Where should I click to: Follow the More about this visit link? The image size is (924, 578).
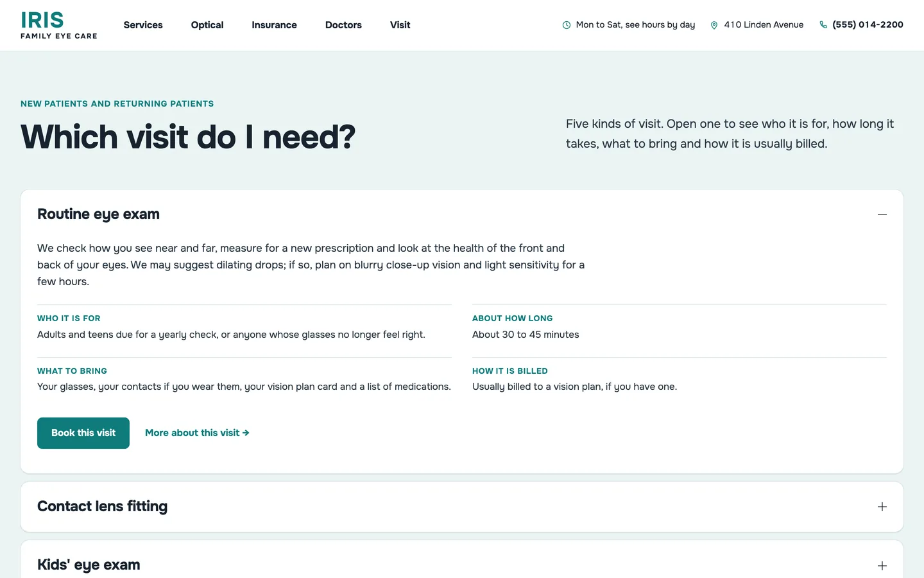197,433
